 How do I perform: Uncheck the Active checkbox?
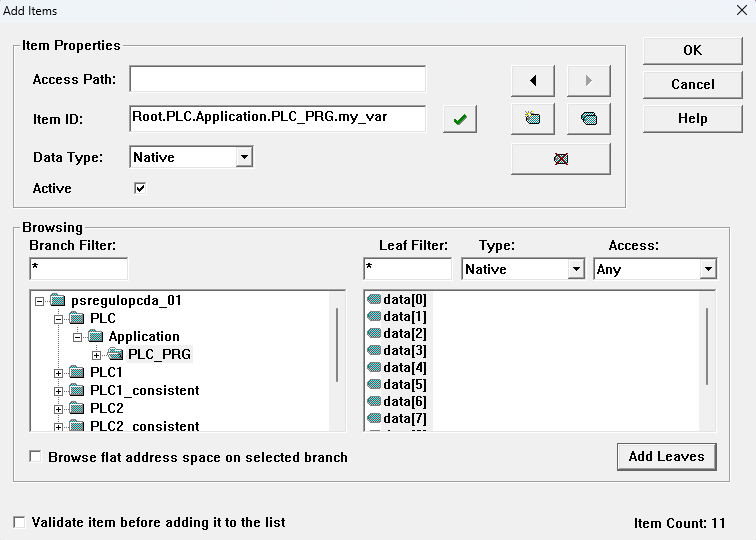coord(140,188)
